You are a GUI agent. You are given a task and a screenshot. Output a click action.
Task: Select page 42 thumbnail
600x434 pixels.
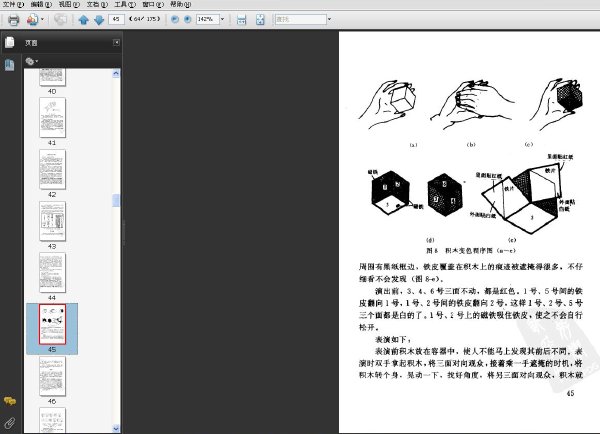(x=52, y=169)
